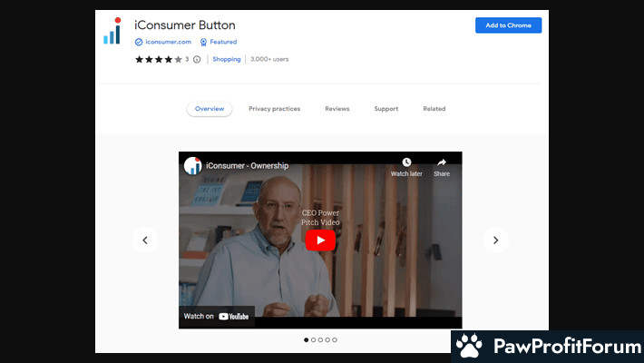Go to previous slide with left arrow
644x363 pixels.
click(145, 240)
